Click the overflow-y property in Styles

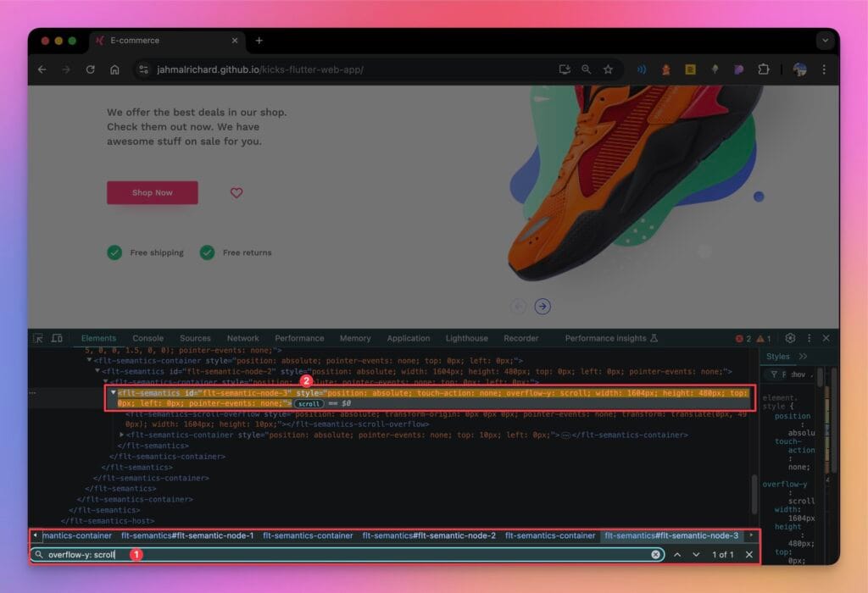coord(784,485)
